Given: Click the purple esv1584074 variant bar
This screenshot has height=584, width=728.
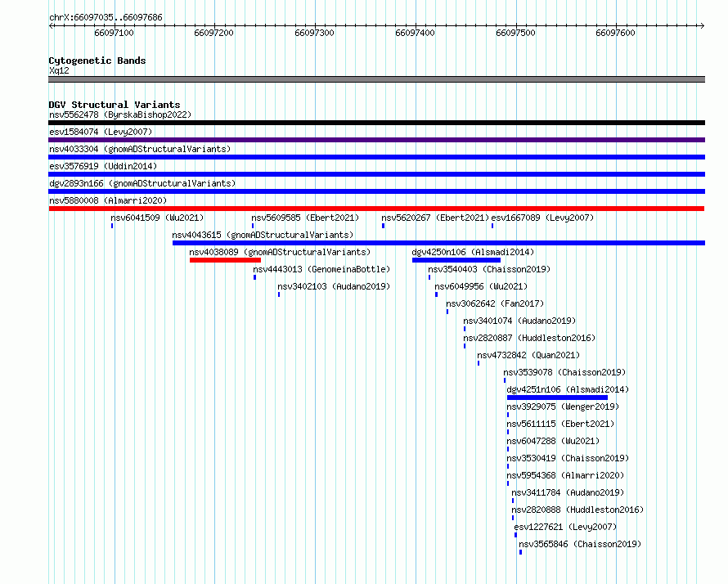Looking at the screenshot, I should click(x=376, y=140).
